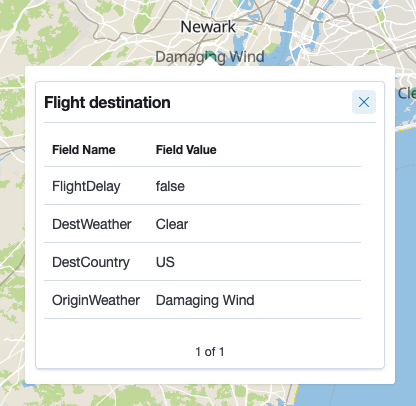This screenshot has width=416, height=406.
Task: Click the Flight destination title
Action: click(107, 102)
